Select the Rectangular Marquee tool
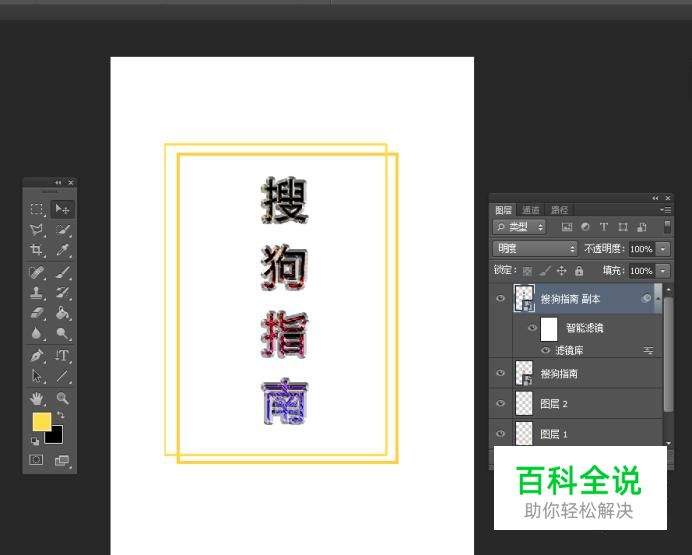 pos(37,209)
